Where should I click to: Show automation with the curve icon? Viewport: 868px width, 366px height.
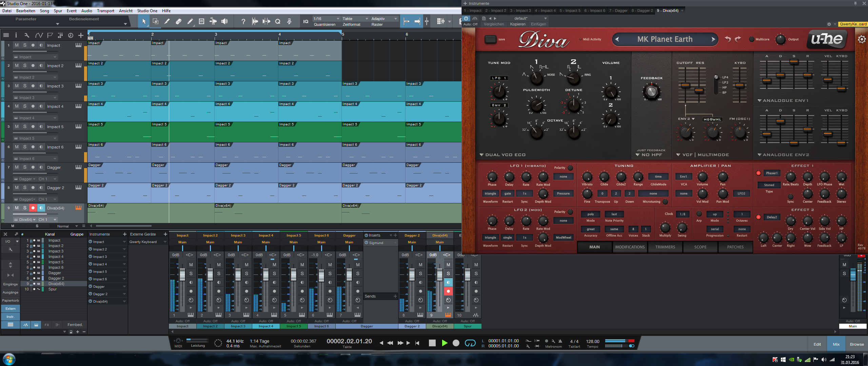point(39,35)
